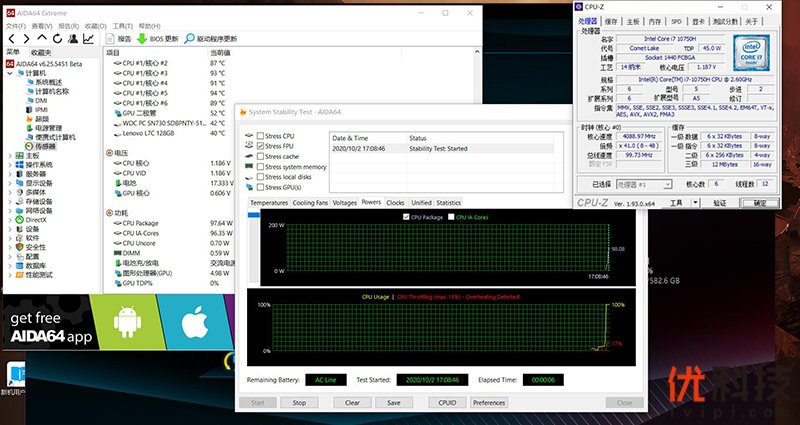Viewport: 800px width, 425px height.
Task: Open the 文件(F) menu in AIDA64
Action: pos(16,26)
